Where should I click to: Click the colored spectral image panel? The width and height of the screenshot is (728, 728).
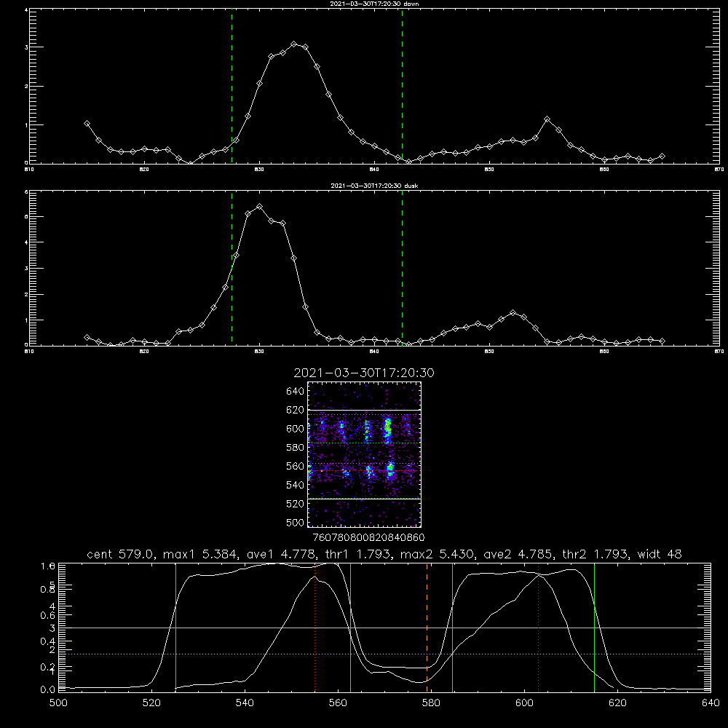(x=365, y=454)
